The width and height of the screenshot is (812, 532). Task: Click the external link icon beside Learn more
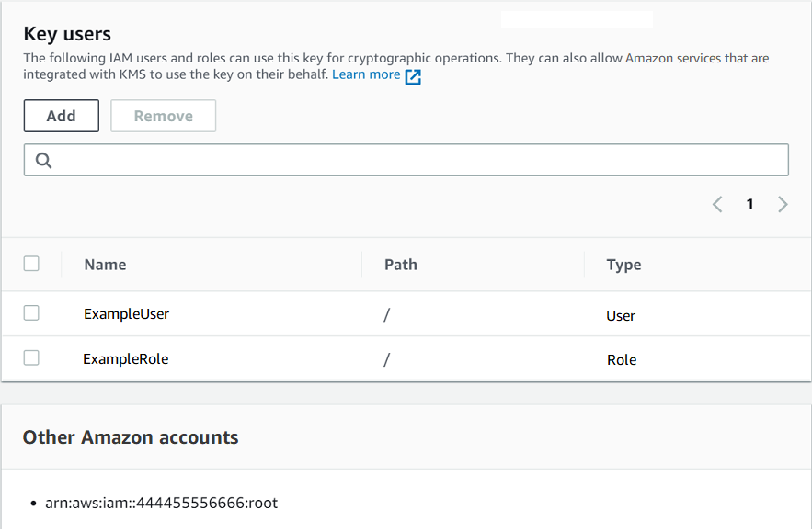(x=413, y=76)
